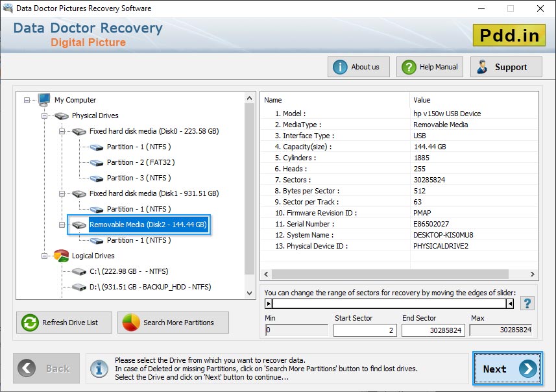Click the D:\ BACKUP_HDD drive icon
Viewport: 556px width, 392px height.
(x=79, y=287)
